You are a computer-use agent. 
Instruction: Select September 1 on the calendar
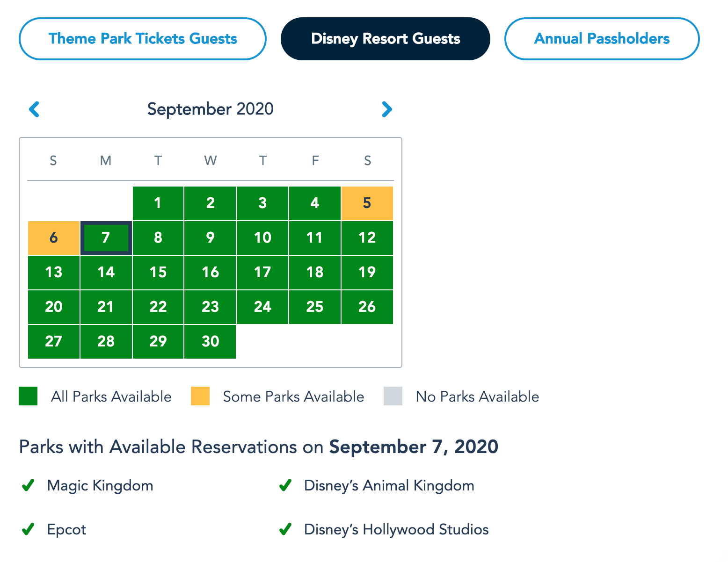click(x=158, y=203)
